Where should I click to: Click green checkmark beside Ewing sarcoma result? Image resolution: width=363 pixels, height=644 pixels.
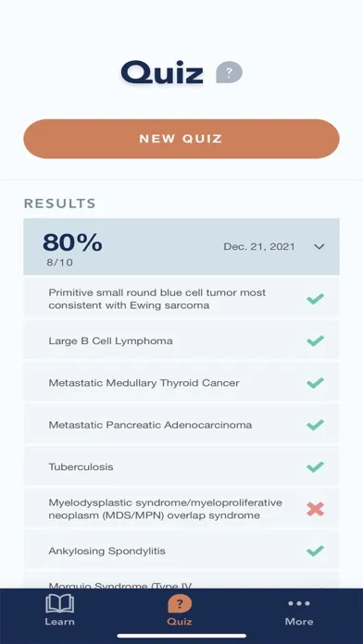(x=316, y=299)
